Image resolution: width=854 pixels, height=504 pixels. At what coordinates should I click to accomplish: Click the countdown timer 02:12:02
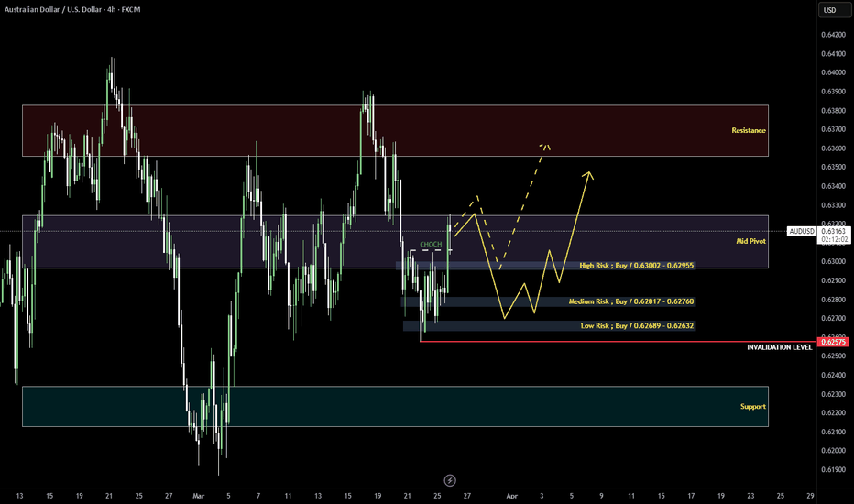pyautogui.click(x=834, y=239)
